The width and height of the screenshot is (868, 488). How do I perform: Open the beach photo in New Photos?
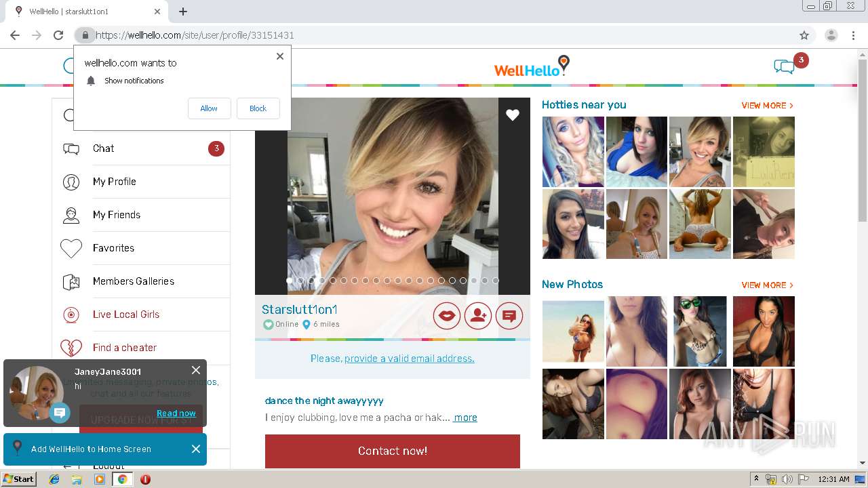click(x=573, y=331)
